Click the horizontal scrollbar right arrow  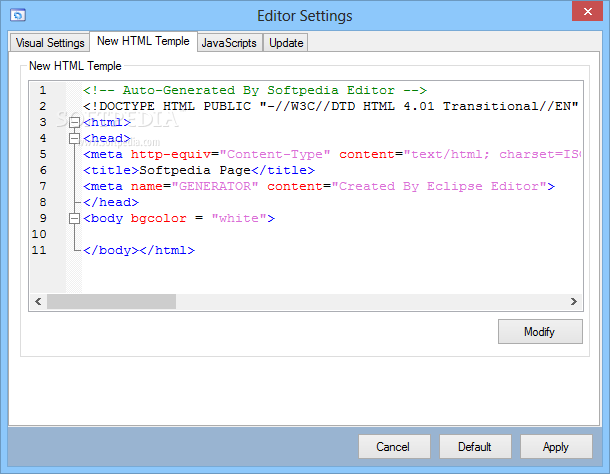[575, 301]
